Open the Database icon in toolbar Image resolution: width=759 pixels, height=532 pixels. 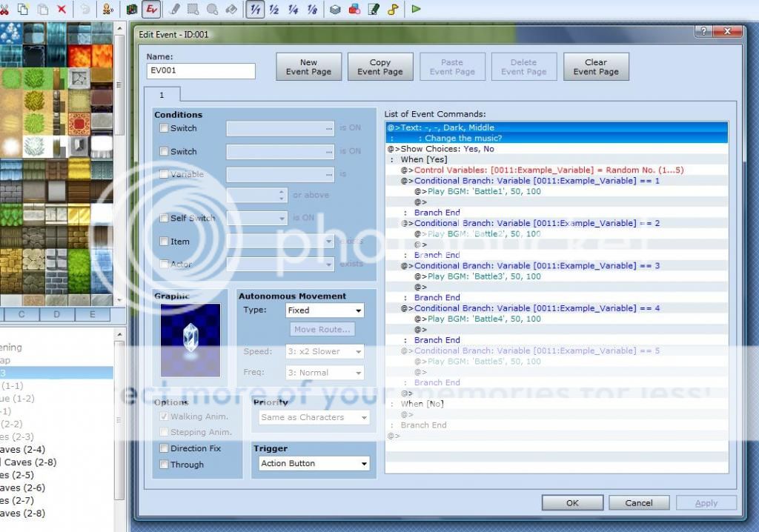[336, 9]
